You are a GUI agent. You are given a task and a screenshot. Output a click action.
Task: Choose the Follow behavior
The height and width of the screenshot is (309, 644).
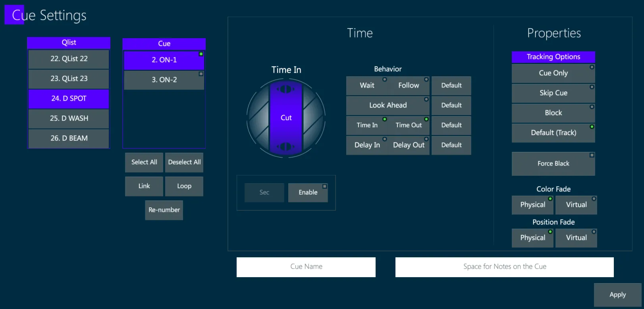(409, 86)
